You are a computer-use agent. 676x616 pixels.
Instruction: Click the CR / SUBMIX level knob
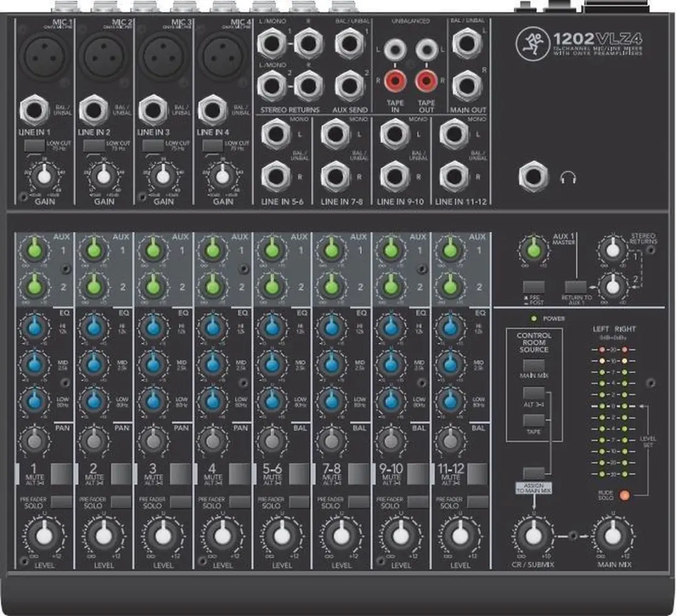point(533,536)
